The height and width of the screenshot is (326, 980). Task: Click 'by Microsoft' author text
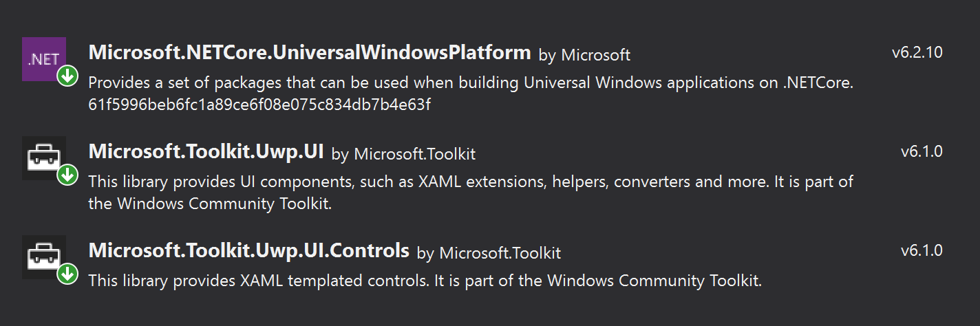(x=584, y=54)
